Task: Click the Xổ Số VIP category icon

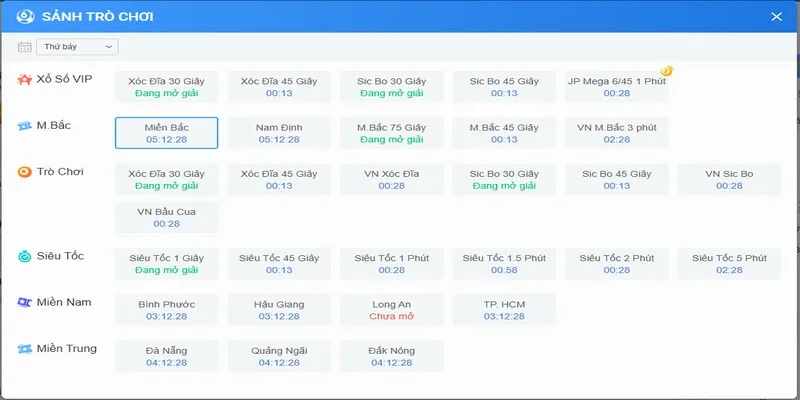Action: click(24, 80)
